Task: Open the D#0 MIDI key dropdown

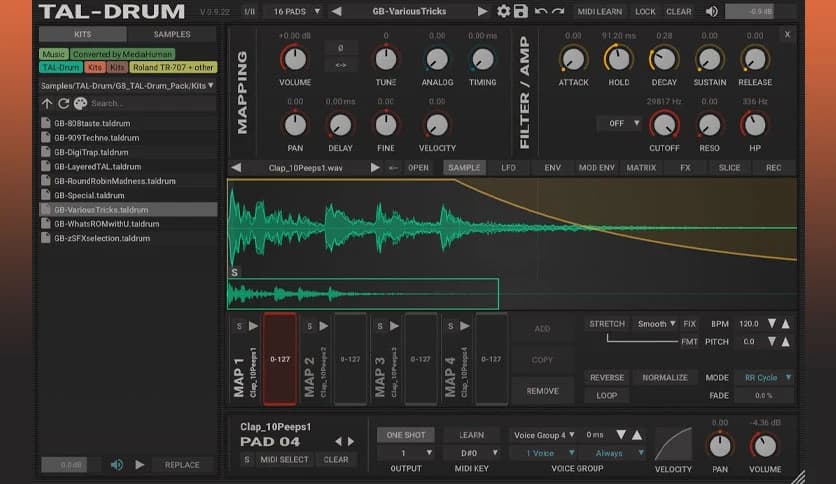Action: pos(472,453)
